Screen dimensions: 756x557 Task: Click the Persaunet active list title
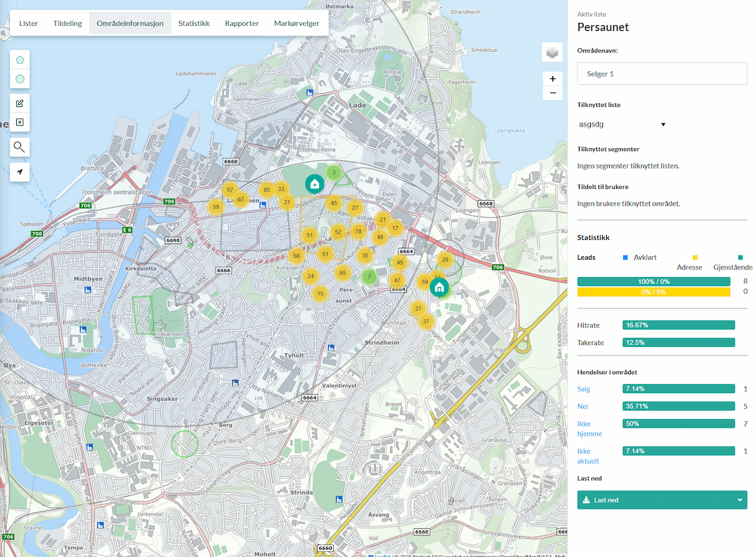coord(603,27)
